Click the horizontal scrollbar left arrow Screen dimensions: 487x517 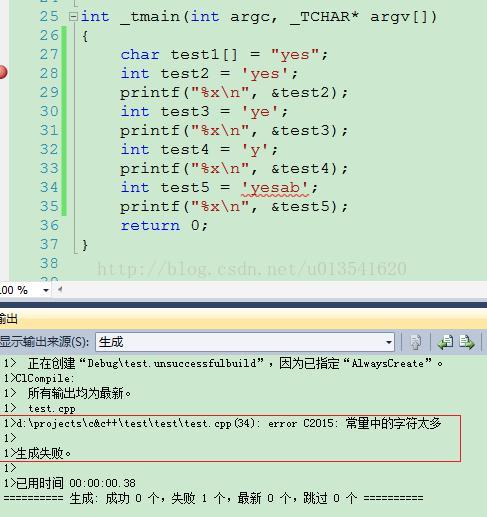pyautogui.click(x=60, y=290)
